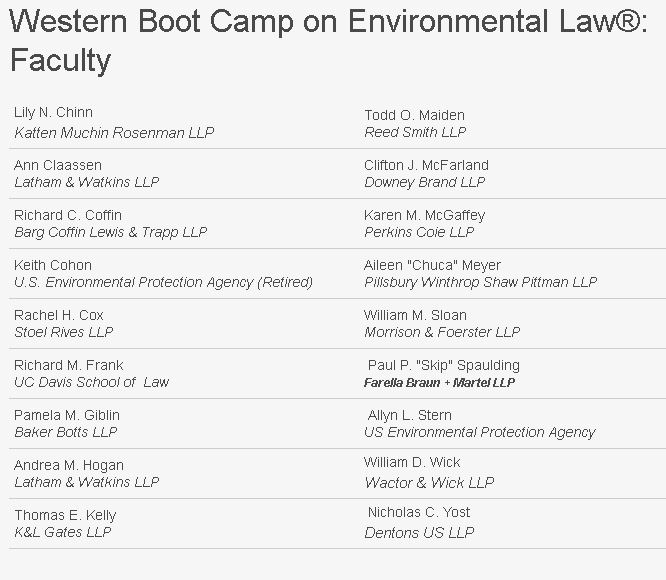This screenshot has height=580, width=666.
Task: Click Karen M. McGaffey faculty name
Action: point(424,215)
